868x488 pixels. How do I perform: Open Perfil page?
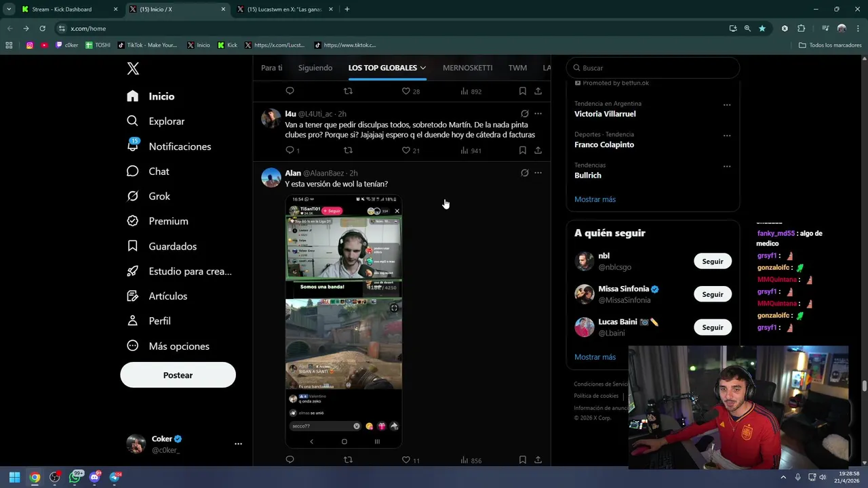coord(149,321)
